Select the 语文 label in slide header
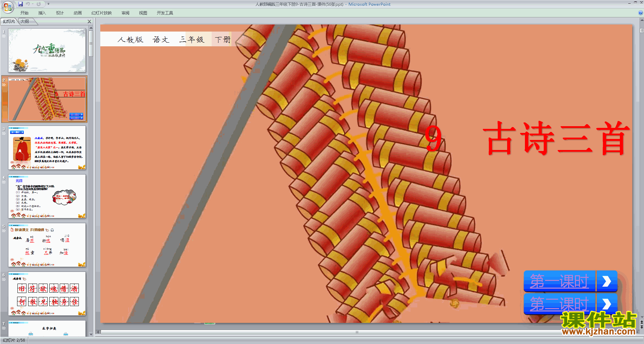 161,40
